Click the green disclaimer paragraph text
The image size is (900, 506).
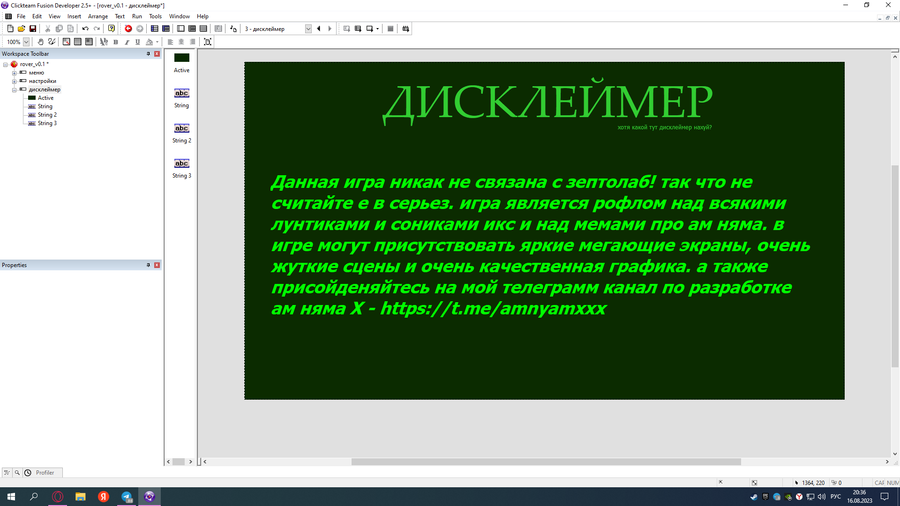tap(541, 245)
